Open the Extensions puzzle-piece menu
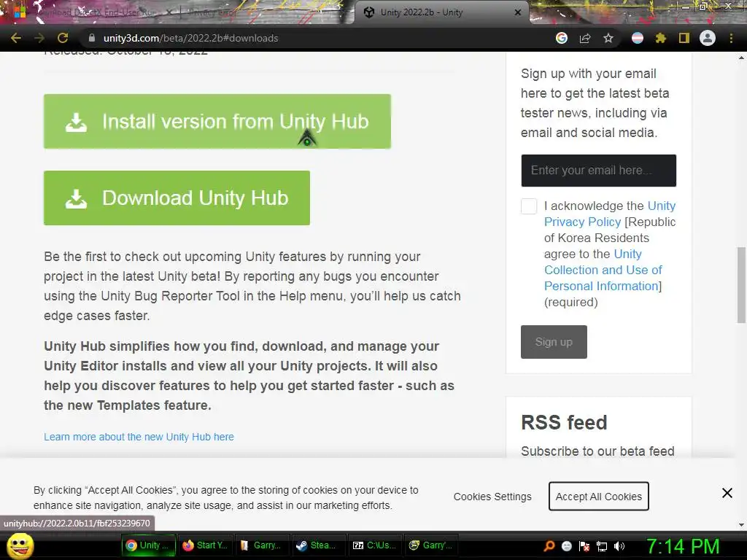The height and width of the screenshot is (560, 747). 660,38
